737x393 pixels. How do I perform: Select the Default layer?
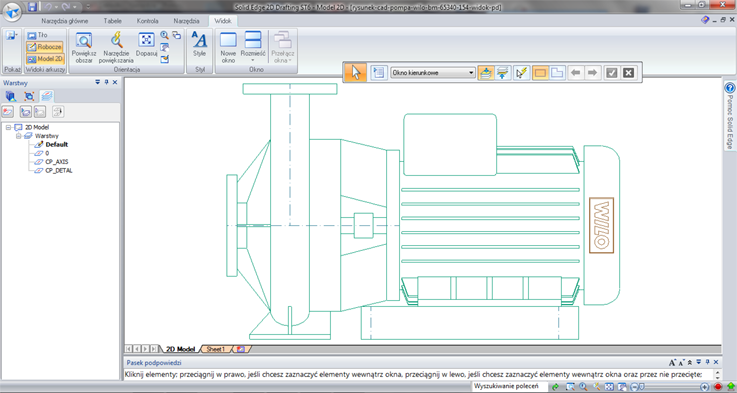(x=56, y=145)
